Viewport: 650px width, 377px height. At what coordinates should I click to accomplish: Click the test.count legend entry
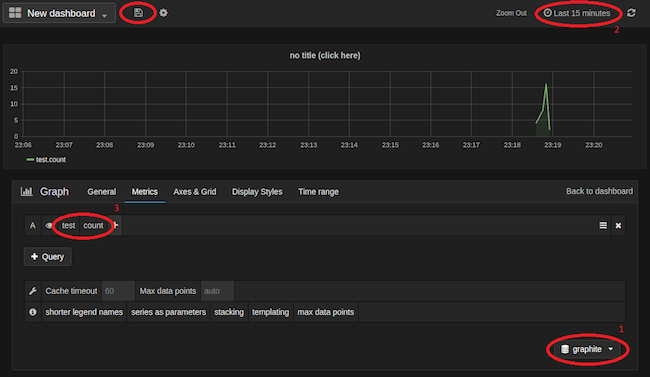click(x=51, y=160)
